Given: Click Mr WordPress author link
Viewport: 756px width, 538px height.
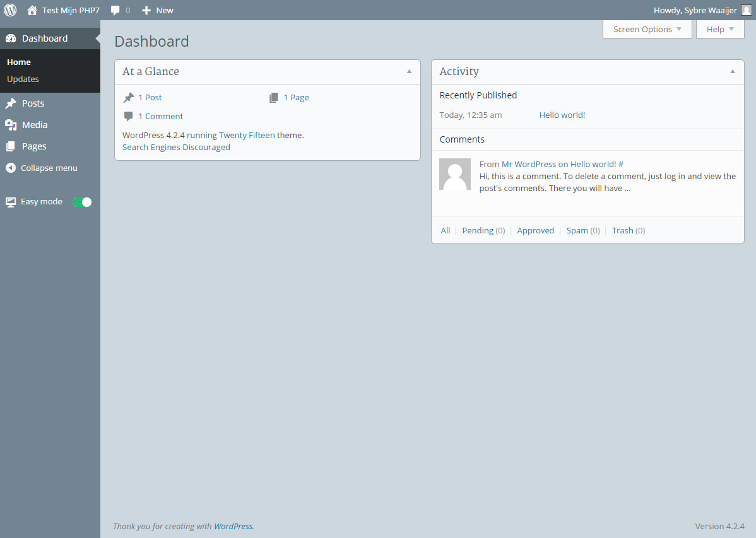Looking at the screenshot, I should (x=528, y=165).
